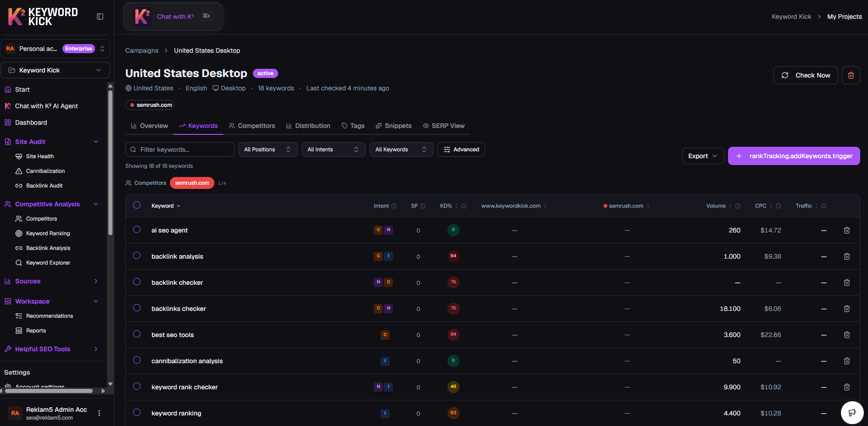Collapse the sidebar with the panel icon
This screenshot has width=868, height=426.
click(x=100, y=17)
